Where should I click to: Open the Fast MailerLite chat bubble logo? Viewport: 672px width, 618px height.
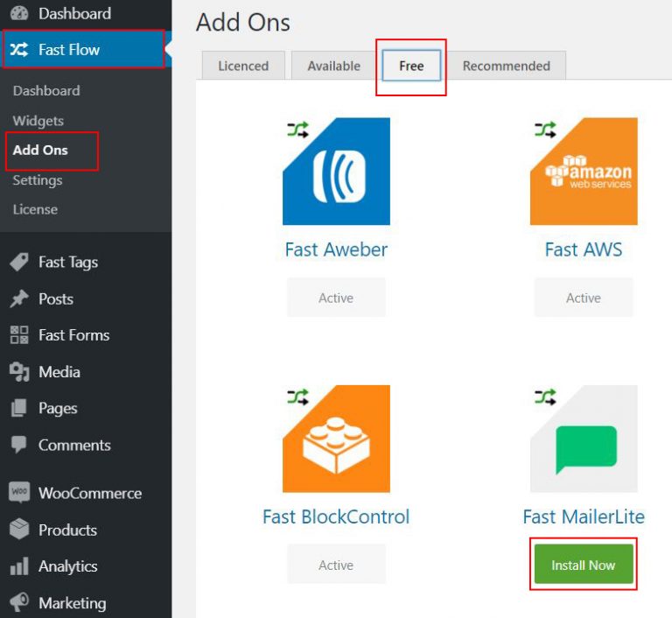[584, 439]
